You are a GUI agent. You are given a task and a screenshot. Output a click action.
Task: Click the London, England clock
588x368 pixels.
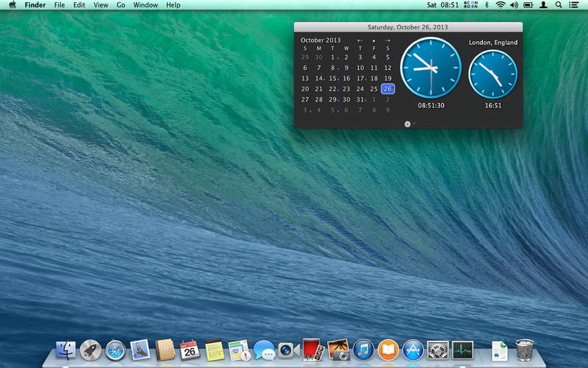(x=493, y=74)
